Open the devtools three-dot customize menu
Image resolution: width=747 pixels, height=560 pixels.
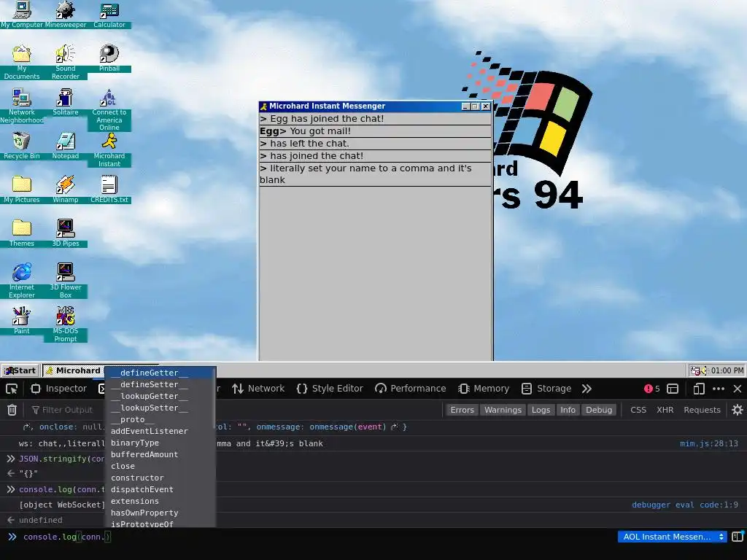pos(719,389)
